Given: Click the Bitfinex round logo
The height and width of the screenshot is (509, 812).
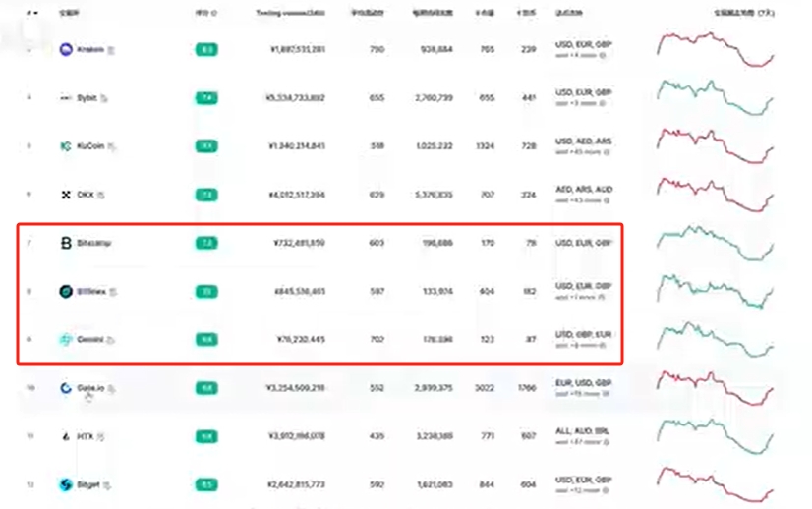Looking at the screenshot, I should [66, 292].
